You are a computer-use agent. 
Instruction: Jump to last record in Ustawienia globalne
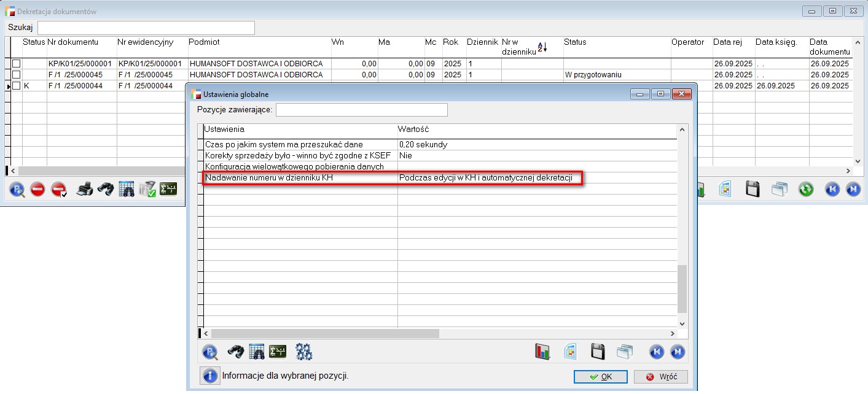(677, 352)
